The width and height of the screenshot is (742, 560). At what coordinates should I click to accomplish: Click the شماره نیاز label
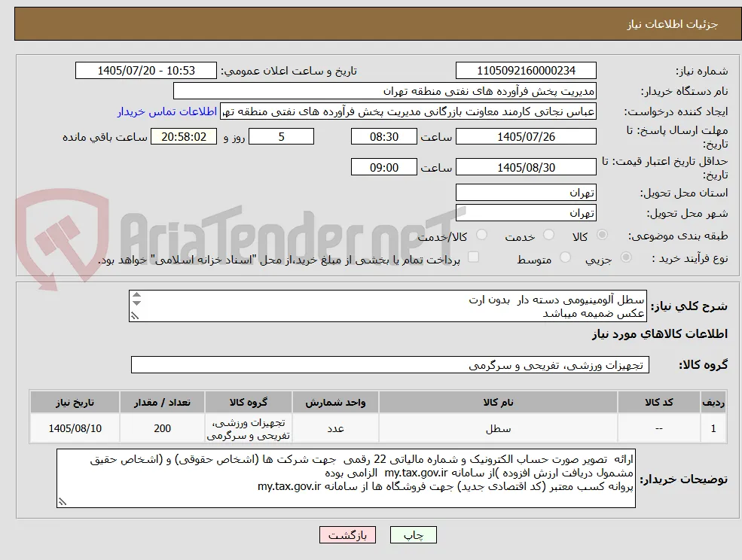click(701, 72)
